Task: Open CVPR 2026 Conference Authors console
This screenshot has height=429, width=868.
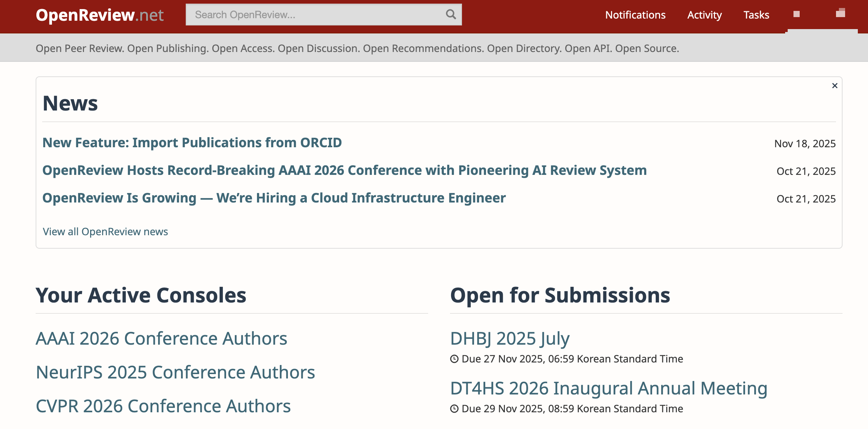Action: [x=163, y=406]
